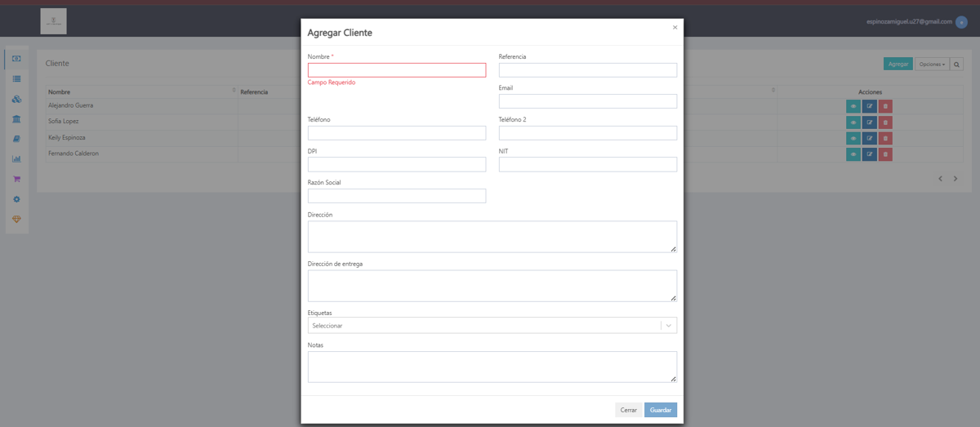The image size is (980, 427).
Task: Edit Keily Espinoza client row
Action: 870,138
